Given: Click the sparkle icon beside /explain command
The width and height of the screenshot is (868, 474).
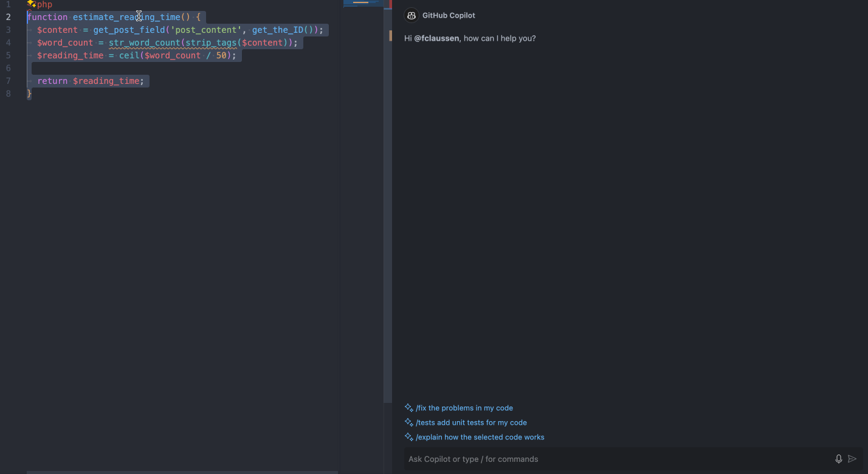Looking at the screenshot, I should pyautogui.click(x=408, y=437).
